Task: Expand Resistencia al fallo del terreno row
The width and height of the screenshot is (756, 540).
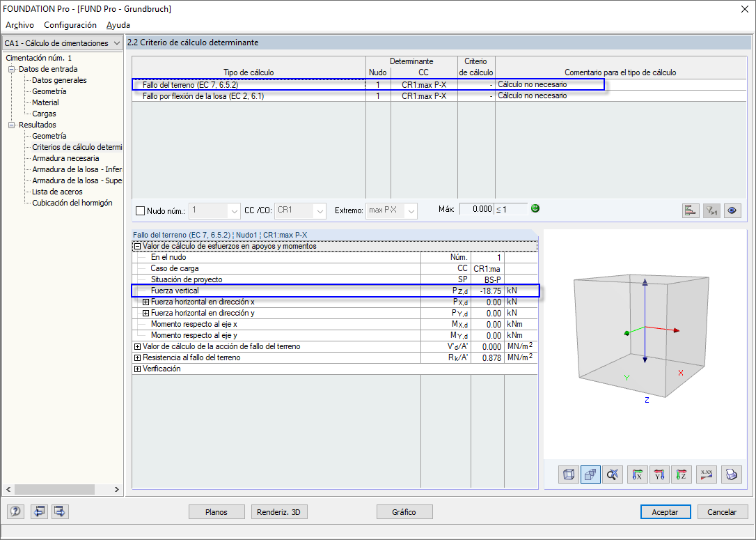Action: click(x=137, y=357)
